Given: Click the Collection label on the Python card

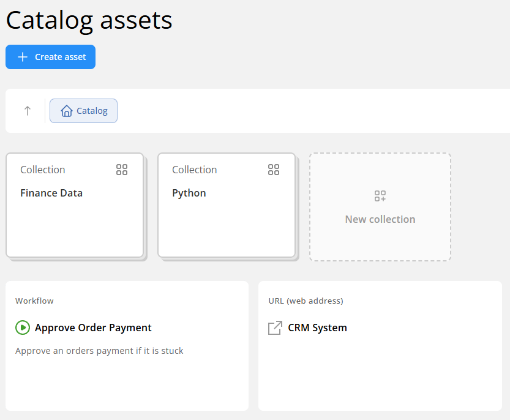Looking at the screenshot, I should click(x=194, y=170).
